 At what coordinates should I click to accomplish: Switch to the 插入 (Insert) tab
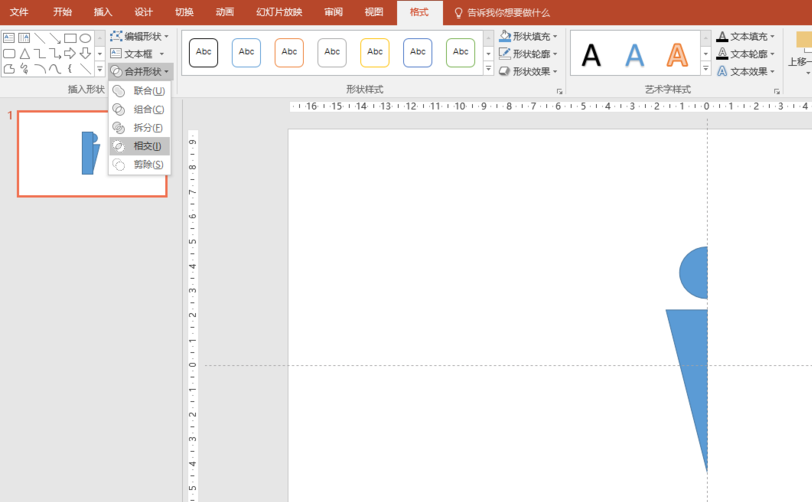(x=103, y=12)
